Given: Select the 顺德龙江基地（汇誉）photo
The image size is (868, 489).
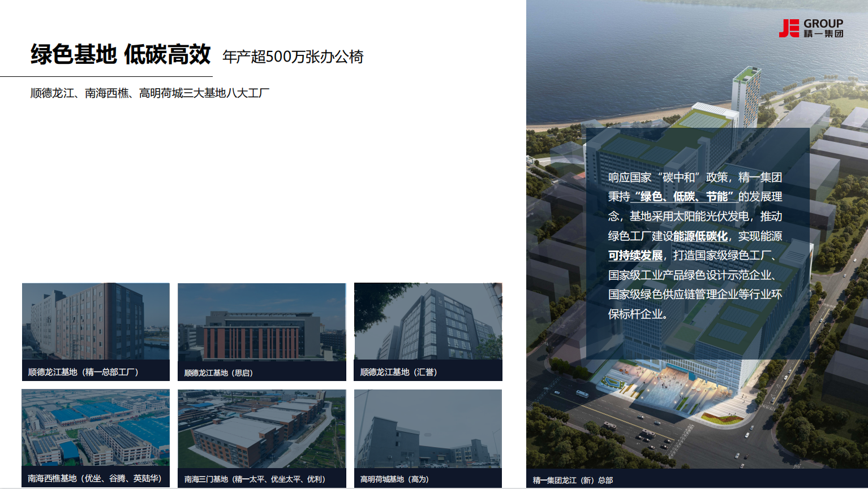Looking at the screenshot, I should click(x=428, y=321).
